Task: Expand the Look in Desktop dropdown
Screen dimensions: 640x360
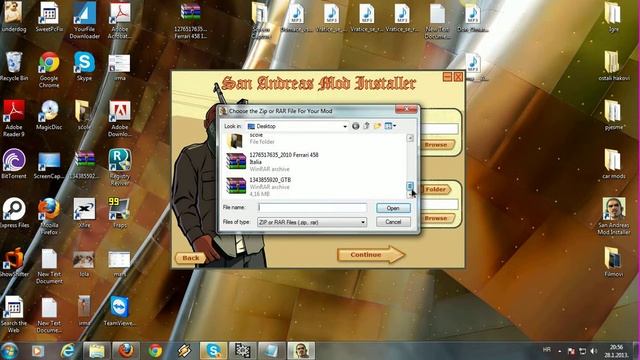Action: tap(345, 127)
